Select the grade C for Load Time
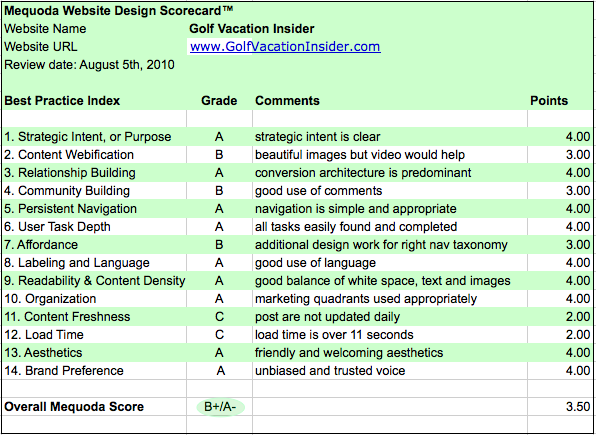 219,335
